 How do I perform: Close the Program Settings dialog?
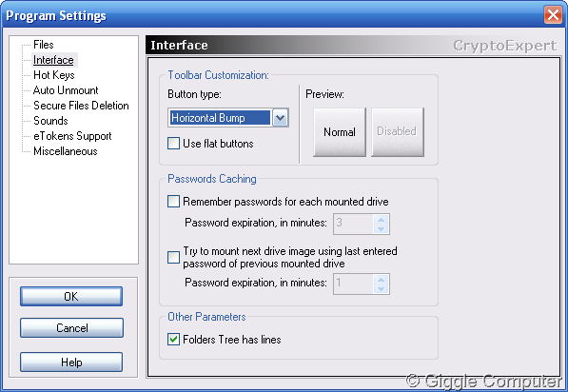click(x=553, y=15)
